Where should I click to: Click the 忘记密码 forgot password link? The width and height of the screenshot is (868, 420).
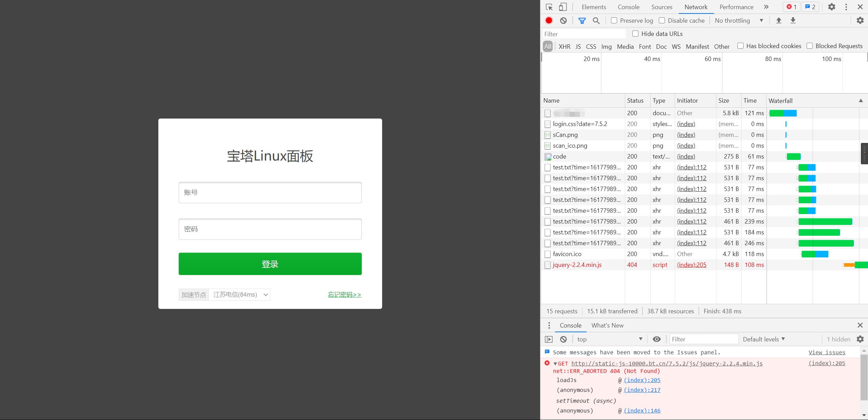(x=344, y=295)
